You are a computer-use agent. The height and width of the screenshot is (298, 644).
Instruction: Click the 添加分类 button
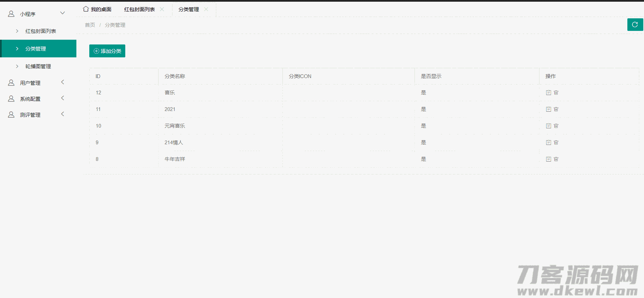[x=107, y=51]
